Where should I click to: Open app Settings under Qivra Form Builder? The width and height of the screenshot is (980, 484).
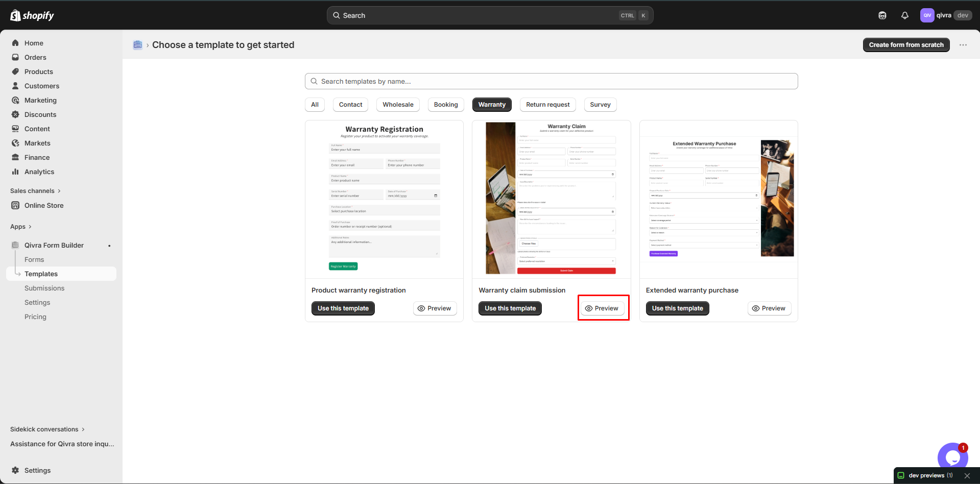pyautogui.click(x=37, y=302)
